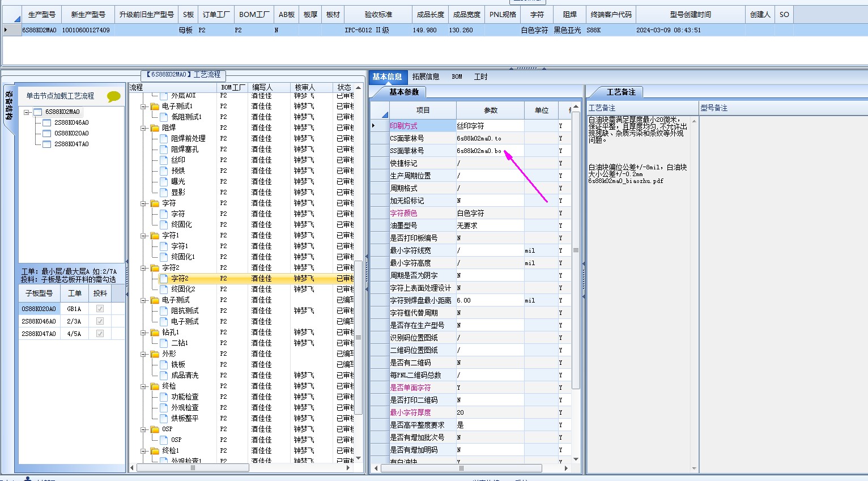868x481 pixels.
Task: Select the 工艺备注 tab
Action: pos(621,92)
